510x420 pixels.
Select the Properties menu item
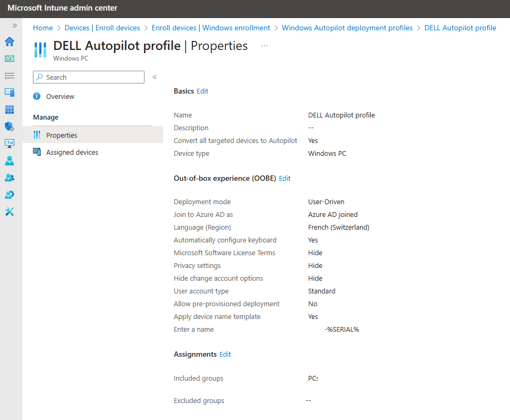[92, 135]
